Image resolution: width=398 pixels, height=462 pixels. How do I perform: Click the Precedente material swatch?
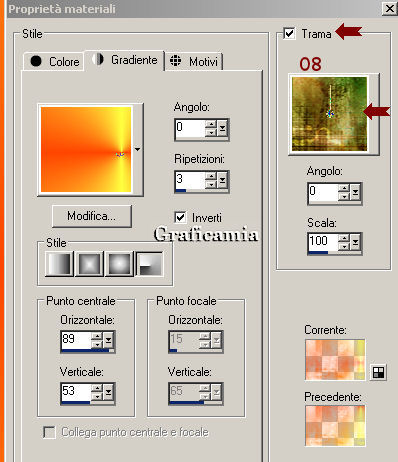(335, 426)
